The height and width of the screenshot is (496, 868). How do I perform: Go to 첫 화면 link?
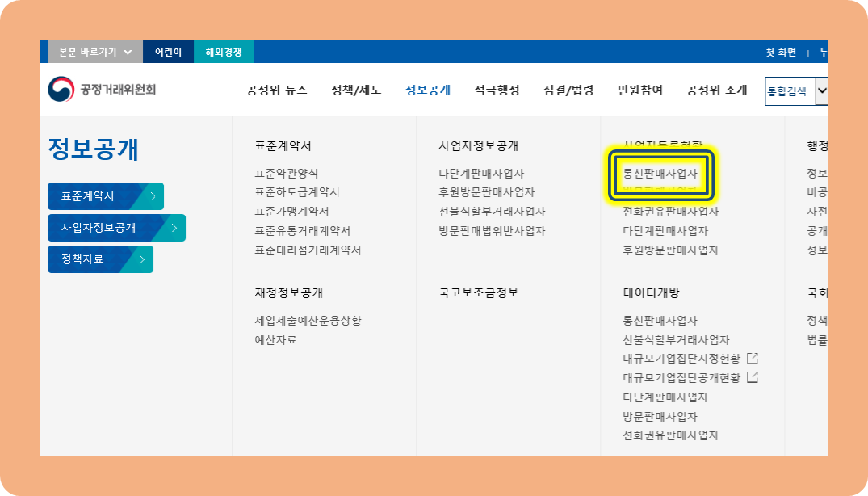[x=781, y=52]
